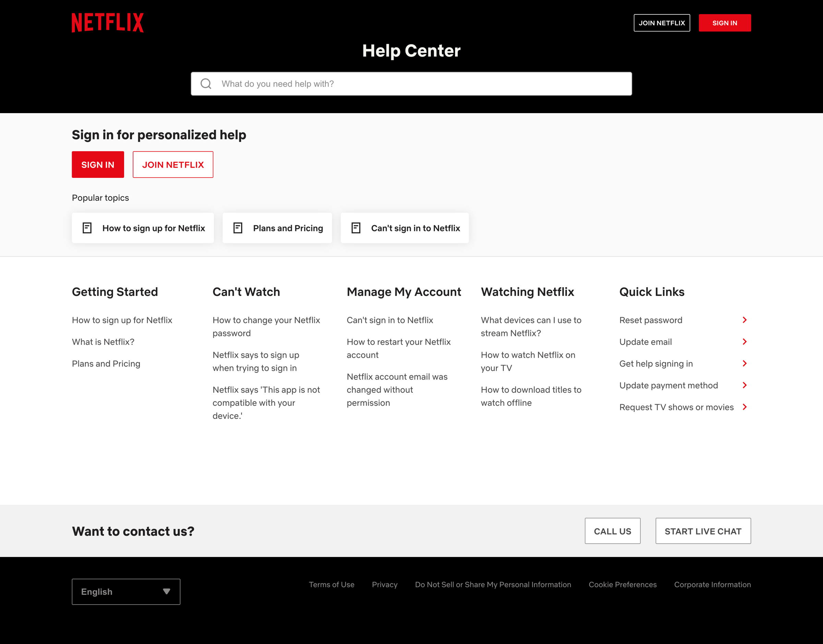This screenshot has height=644, width=823.
Task: Click red chevron next to Update payment method
Action: click(x=744, y=385)
